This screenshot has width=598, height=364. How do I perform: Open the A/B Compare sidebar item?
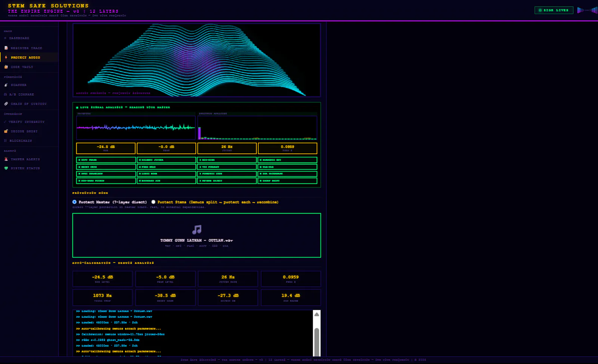pos(29,94)
